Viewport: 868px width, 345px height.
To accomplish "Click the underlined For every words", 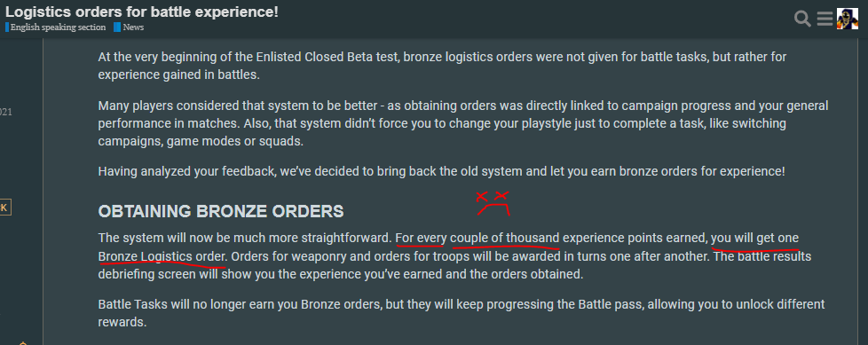I will [x=421, y=239].
